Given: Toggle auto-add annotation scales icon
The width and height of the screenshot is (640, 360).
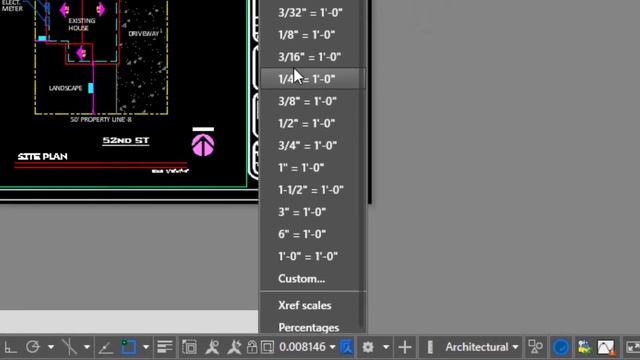Looking at the screenshot, I should pos(234,347).
